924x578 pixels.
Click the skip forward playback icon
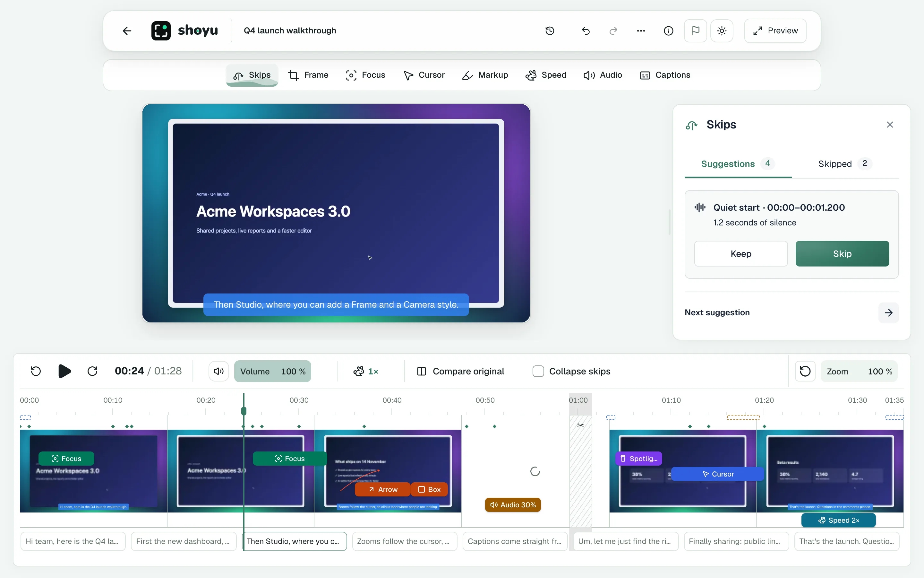coord(92,371)
